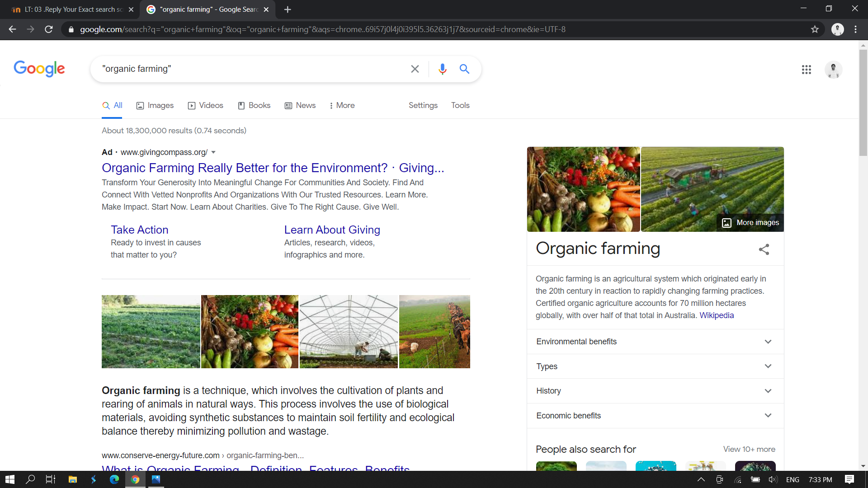Submit search with magnifier icon
The height and width of the screenshot is (488, 868).
coord(464,69)
